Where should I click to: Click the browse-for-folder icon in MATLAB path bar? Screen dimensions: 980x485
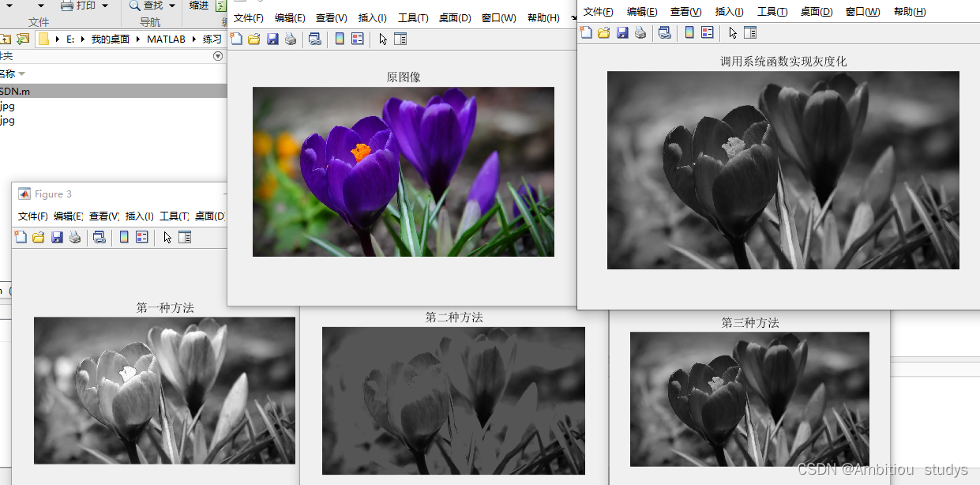(23, 39)
